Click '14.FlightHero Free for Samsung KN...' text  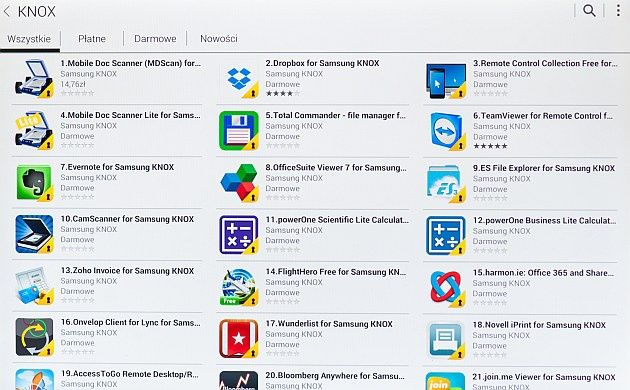click(336, 272)
